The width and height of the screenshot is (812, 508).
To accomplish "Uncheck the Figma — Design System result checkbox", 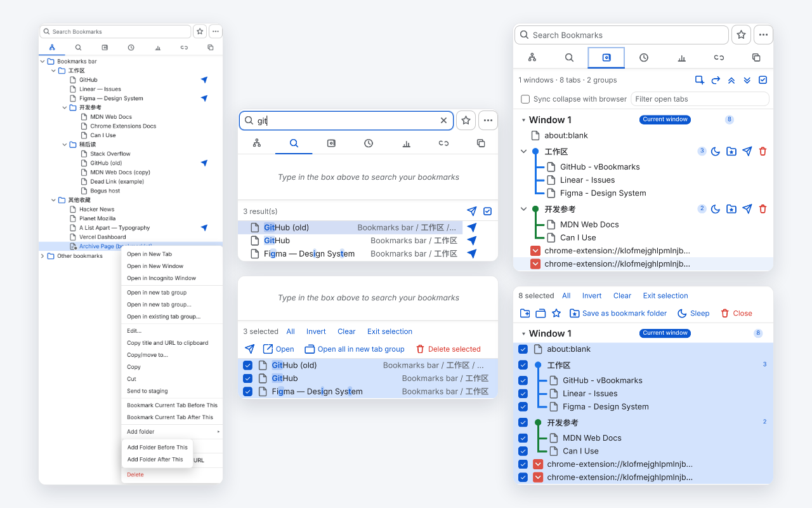I will coord(247,392).
